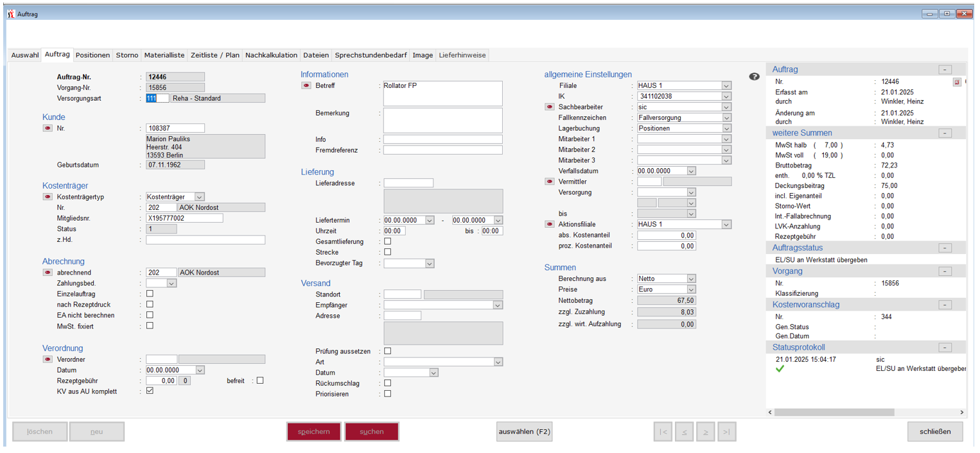Jump to the first record button
The image size is (980, 453).
[x=663, y=432]
